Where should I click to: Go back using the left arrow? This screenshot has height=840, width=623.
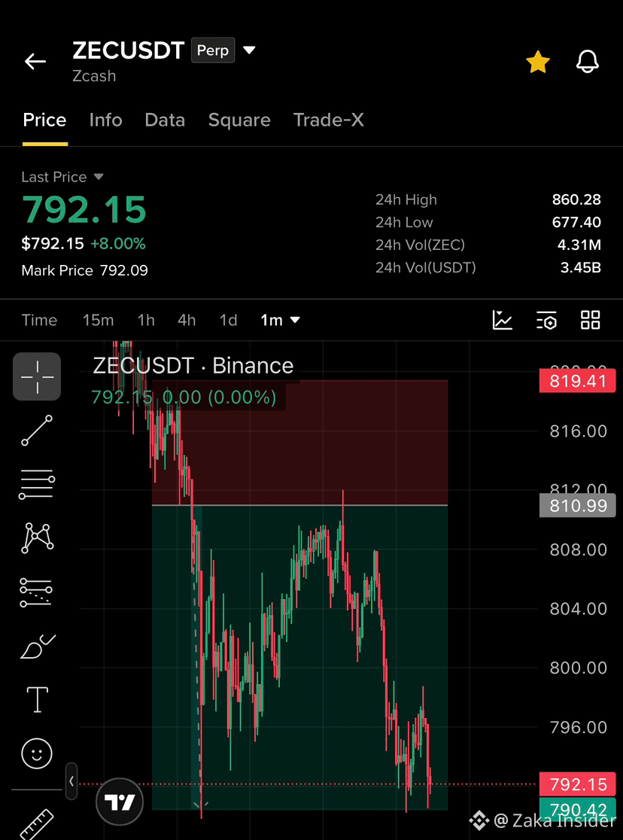pyautogui.click(x=35, y=62)
